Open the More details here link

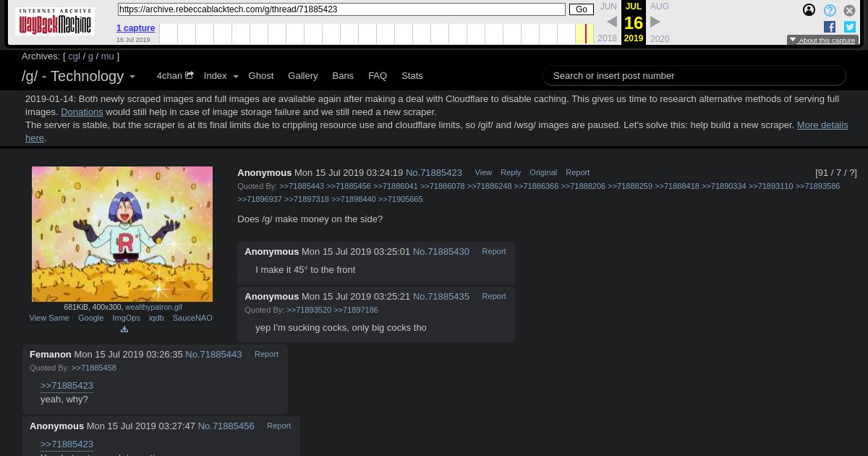822,124
